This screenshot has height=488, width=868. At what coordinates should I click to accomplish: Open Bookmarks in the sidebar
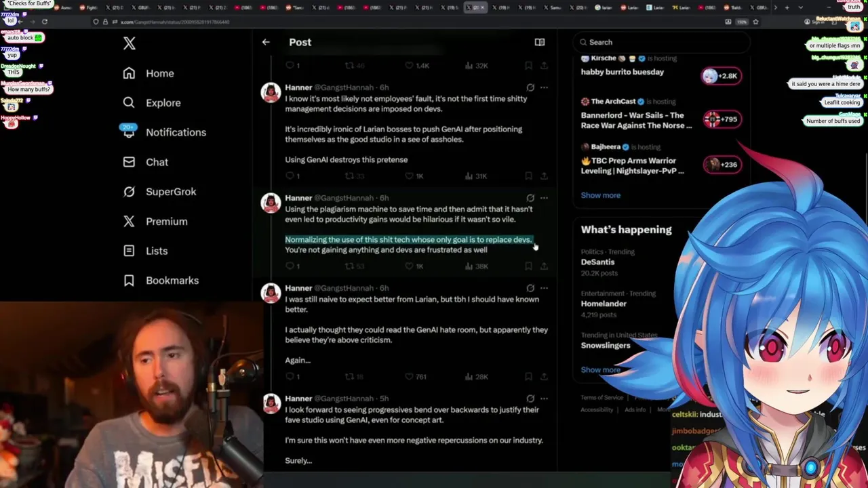[x=161, y=281]
